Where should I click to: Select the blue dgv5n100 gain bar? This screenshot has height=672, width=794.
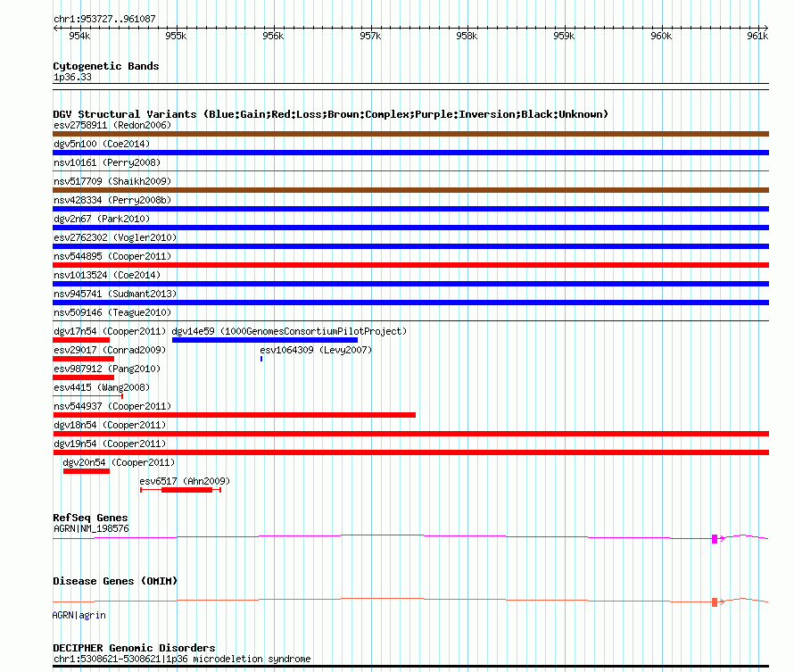410,153
